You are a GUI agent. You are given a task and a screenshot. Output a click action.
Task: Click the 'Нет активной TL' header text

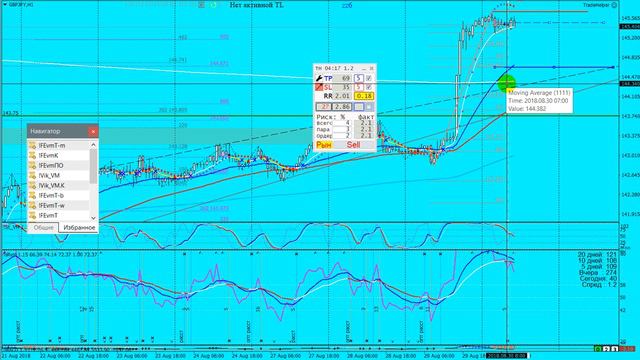pyautogui.click(x=257, y=5)
